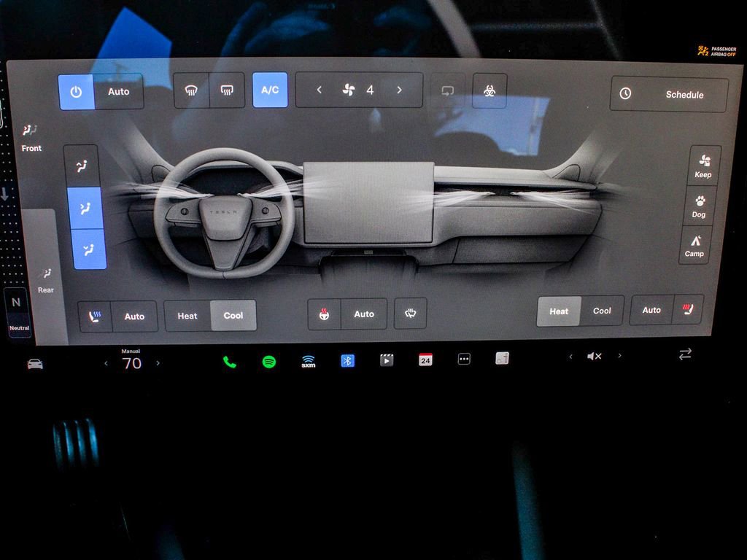This screenshot has width=747, height=560.
Task: Select Cool for the passenger seat
Action: (601, 311)
